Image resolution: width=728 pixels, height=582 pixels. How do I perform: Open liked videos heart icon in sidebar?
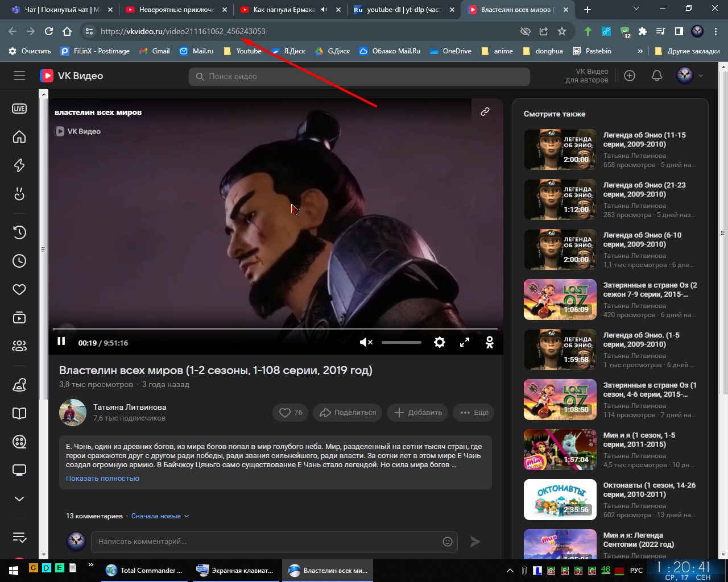[19, 289]
